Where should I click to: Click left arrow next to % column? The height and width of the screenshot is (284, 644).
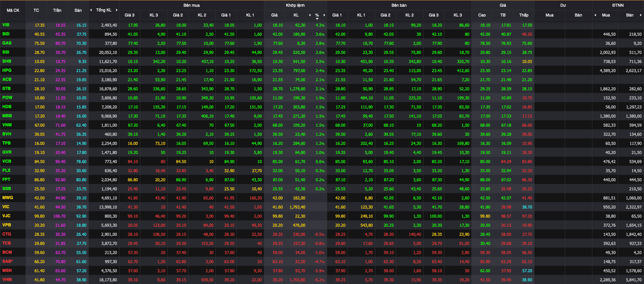pos(310,15)
